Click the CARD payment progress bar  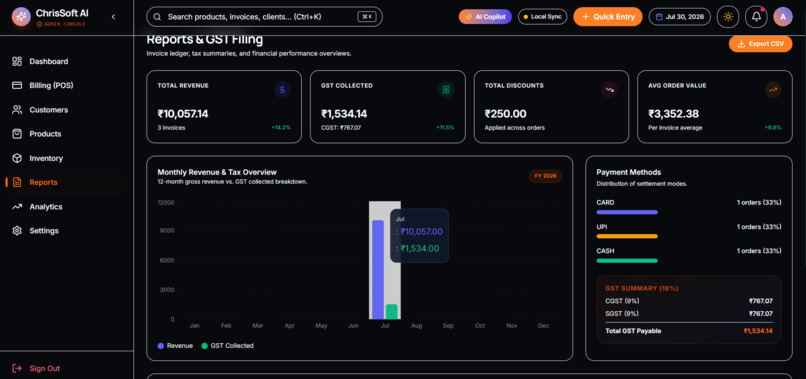(627, 212)
